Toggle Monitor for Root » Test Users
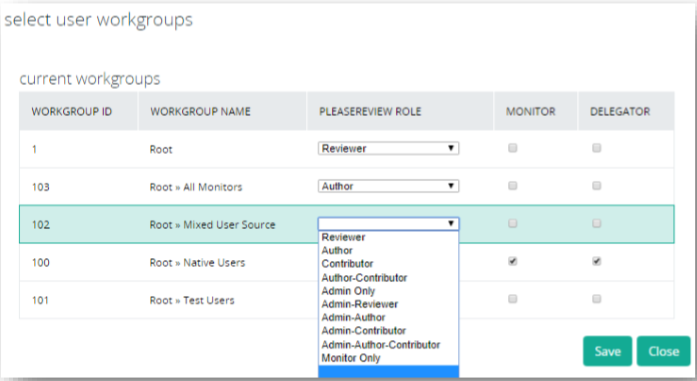This screenshot has width=697, height=381. click(513, 299)
